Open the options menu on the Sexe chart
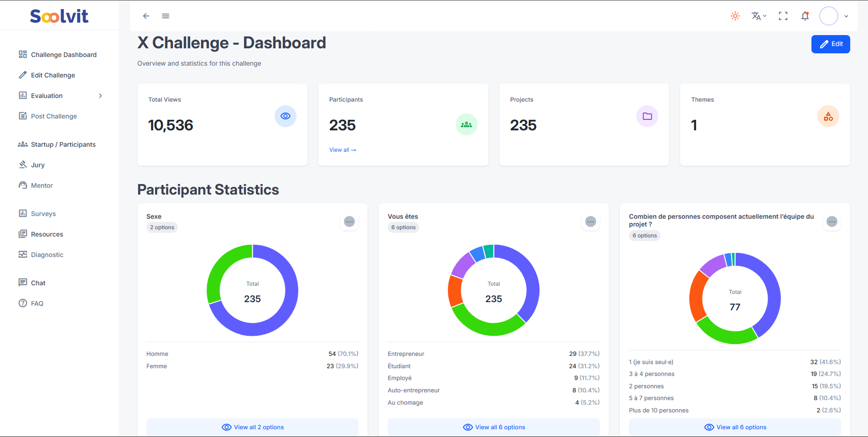Image resolution: width=868 pixels, height=437 pixels. [x=349, y=222]
